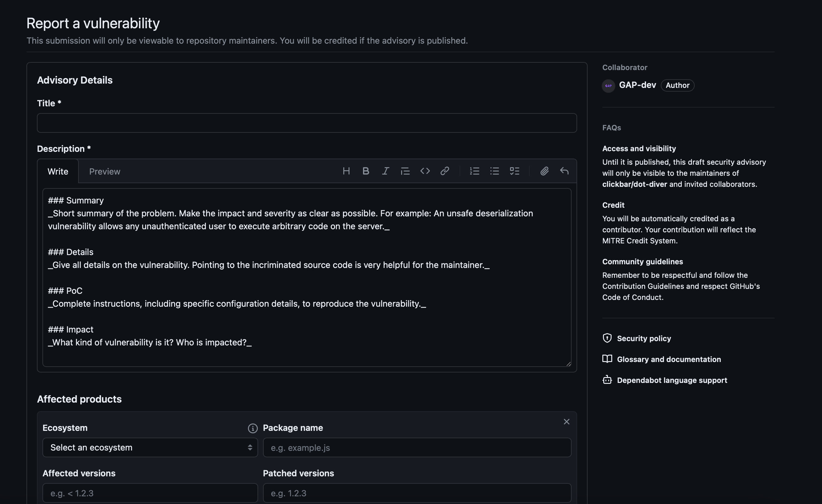Insert a quote block

[405, 171]
